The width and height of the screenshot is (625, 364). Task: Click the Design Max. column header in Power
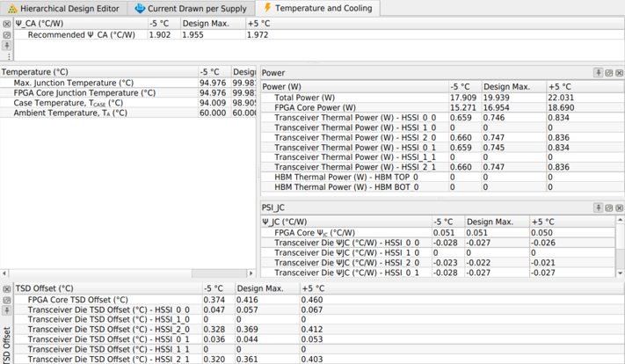pos(506,87)
